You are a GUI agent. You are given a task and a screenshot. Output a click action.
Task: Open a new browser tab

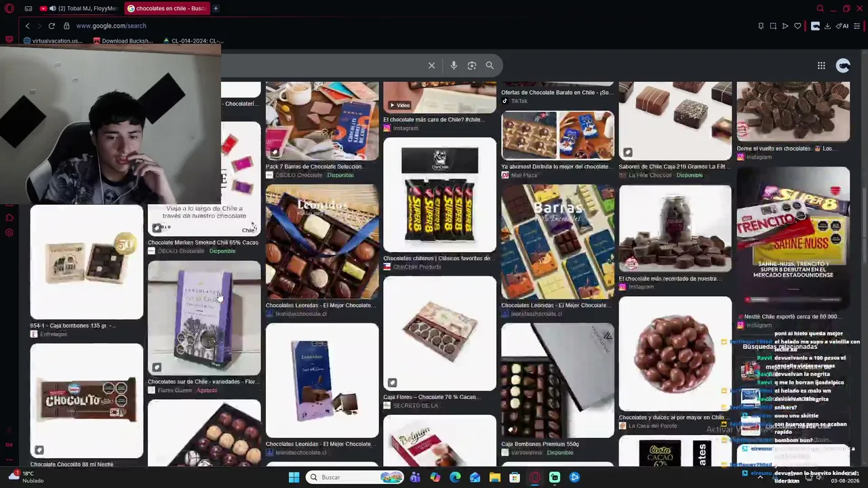click(216, 8)
